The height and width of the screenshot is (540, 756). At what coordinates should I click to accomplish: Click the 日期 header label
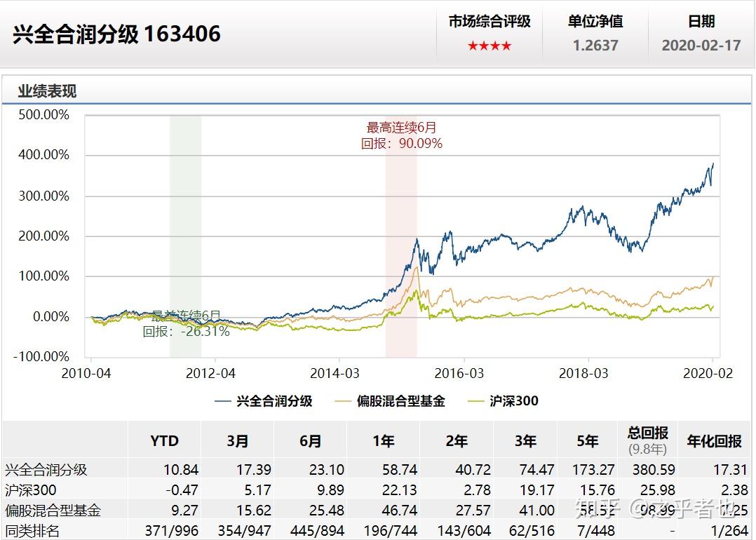[x=701, y=21]
